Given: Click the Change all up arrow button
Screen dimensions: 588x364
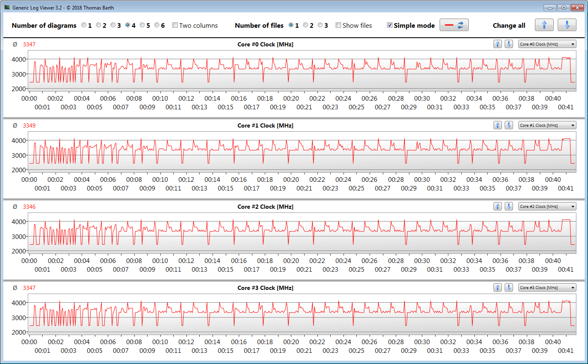Looking at the screenshot, I should tap(544, 25).
